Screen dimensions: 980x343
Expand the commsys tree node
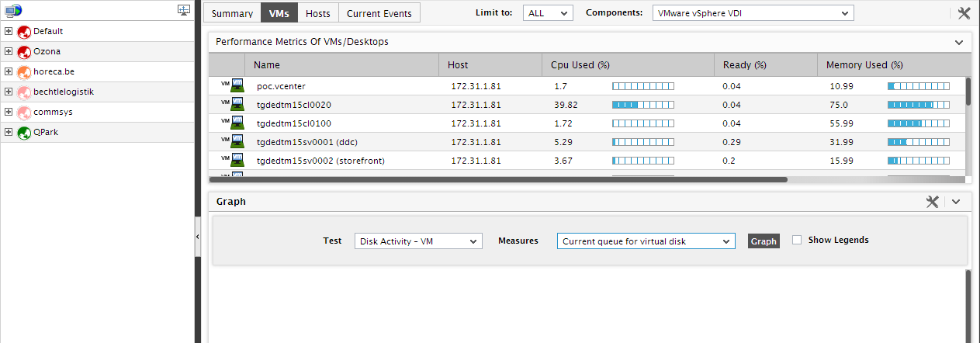tap(9, 113)
